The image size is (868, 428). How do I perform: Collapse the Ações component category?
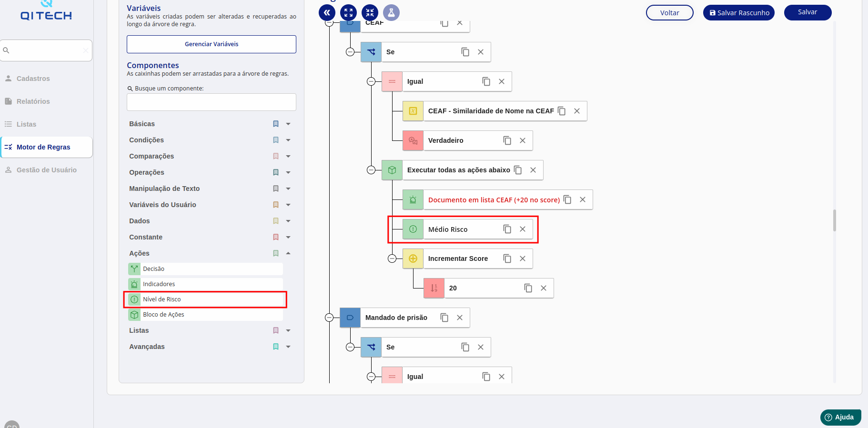[288, 253]
